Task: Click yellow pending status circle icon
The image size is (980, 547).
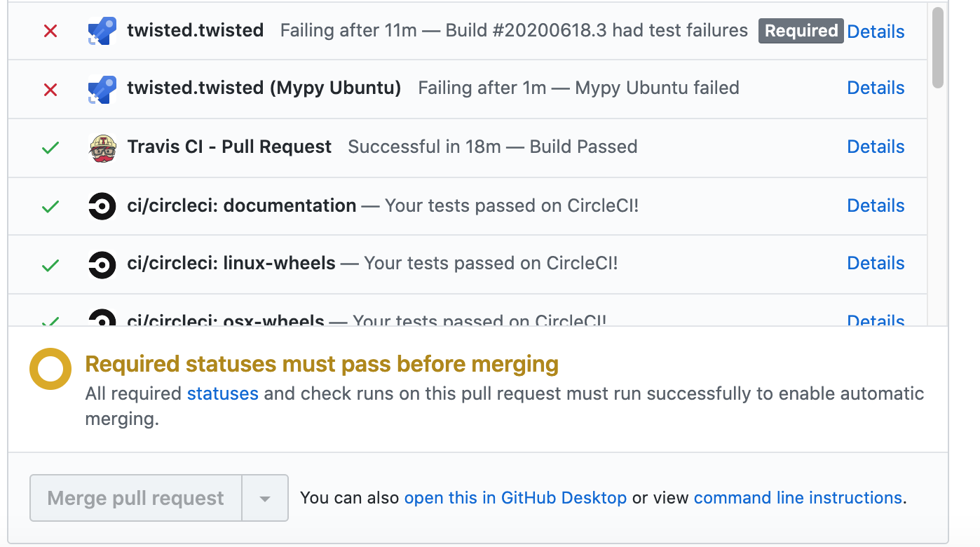Action: [x=50, y=368]
